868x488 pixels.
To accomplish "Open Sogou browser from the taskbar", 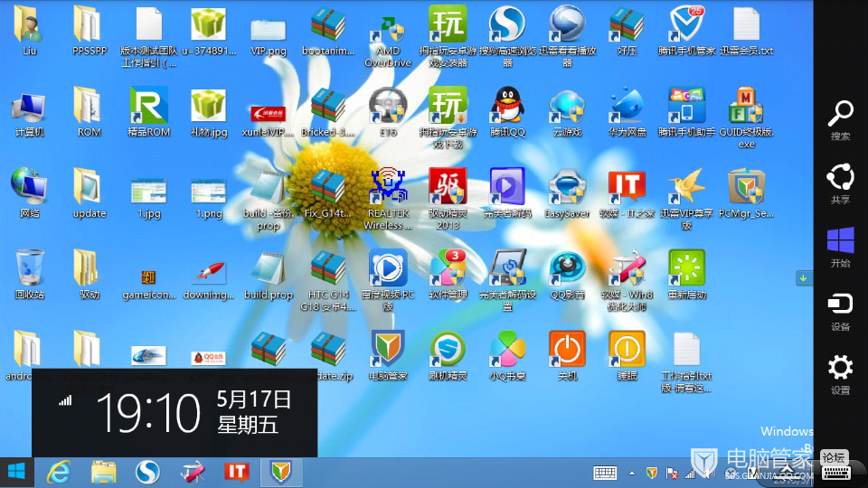I will (147, 472).
